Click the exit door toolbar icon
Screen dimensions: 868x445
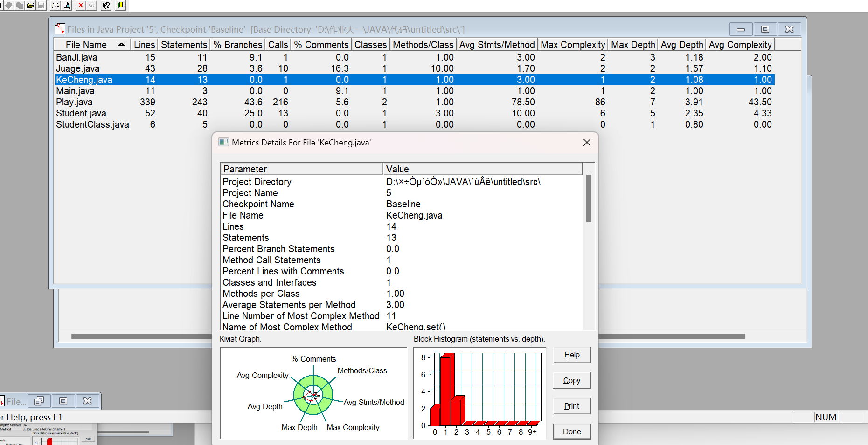coord(121,5)
